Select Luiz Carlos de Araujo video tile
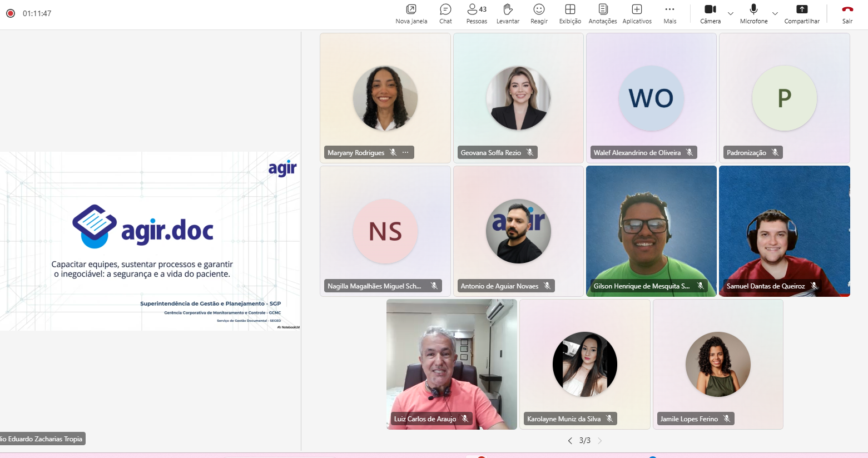The width and height of the screenshot is (868, 458). [x=452, y=364]
